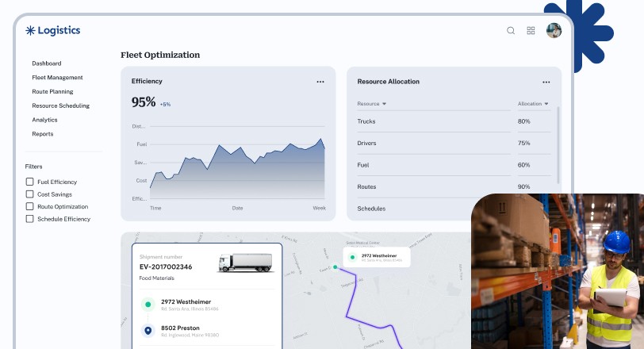
Task: Click the 60% allocation value
Action: (x=524, y=165)
